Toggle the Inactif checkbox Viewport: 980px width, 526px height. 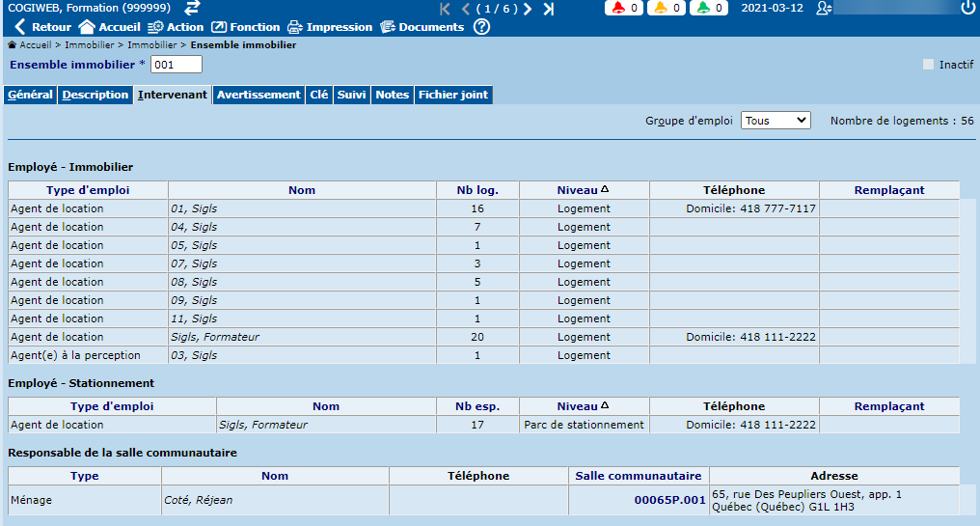click(x=928, y=65)
